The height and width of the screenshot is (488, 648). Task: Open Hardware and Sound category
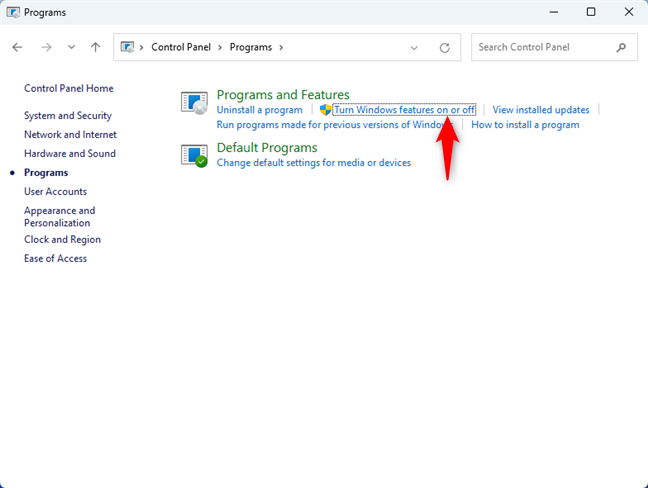(70, 154)
